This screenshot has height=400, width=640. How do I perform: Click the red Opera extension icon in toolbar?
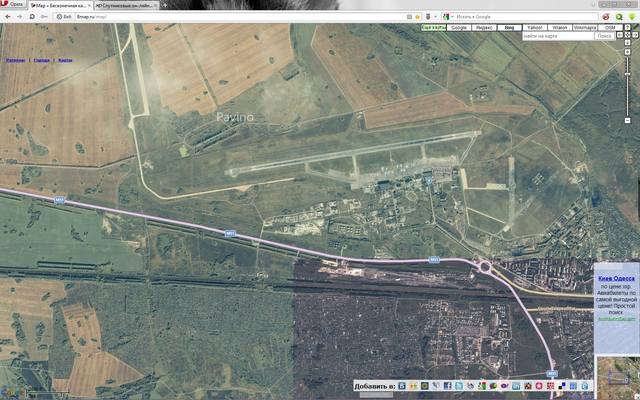click(604, 17)
